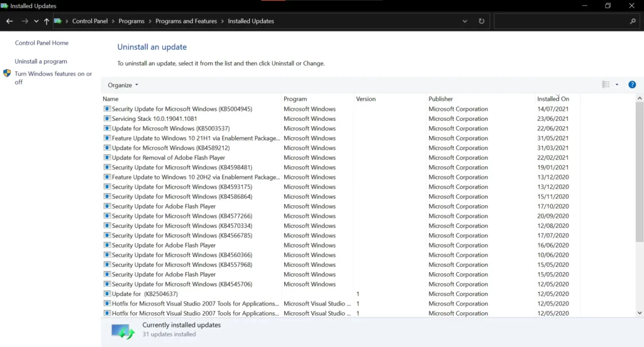Click the 14/07/2021 installed date cell
The width and height of the screenshot is (644, 347).
[553, 109]
